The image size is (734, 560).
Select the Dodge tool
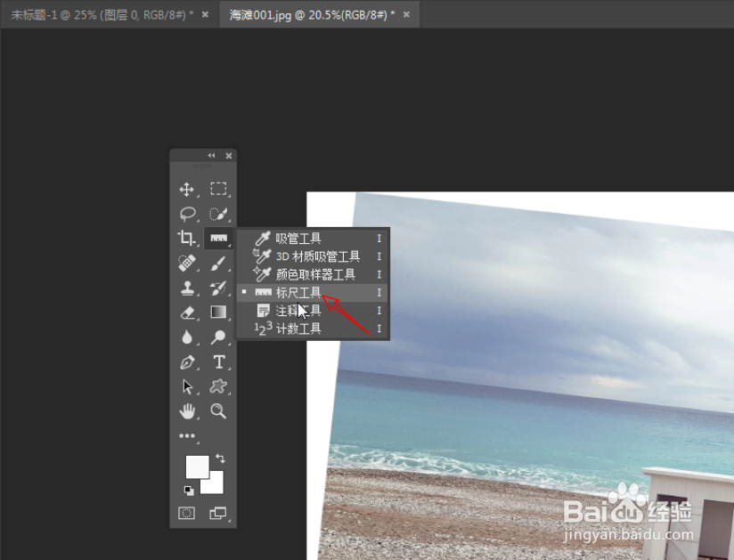[218, 337]
